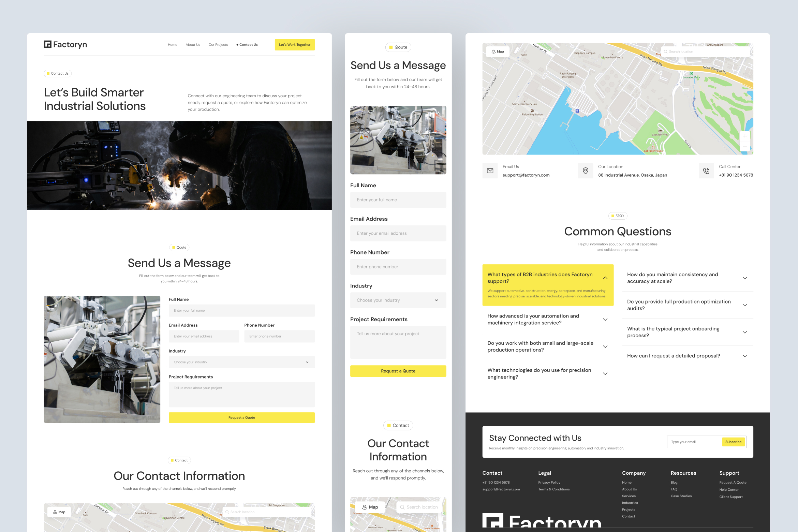Expand 'How can I request a detailed proposal?'
798x532 pixels.
(745, 356)
